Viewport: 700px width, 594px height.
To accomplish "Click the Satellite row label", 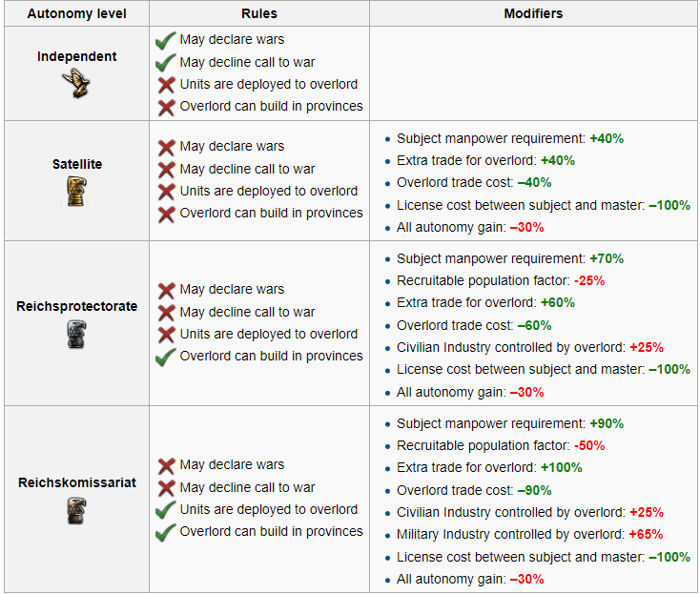I will click(x=77, y=164).
